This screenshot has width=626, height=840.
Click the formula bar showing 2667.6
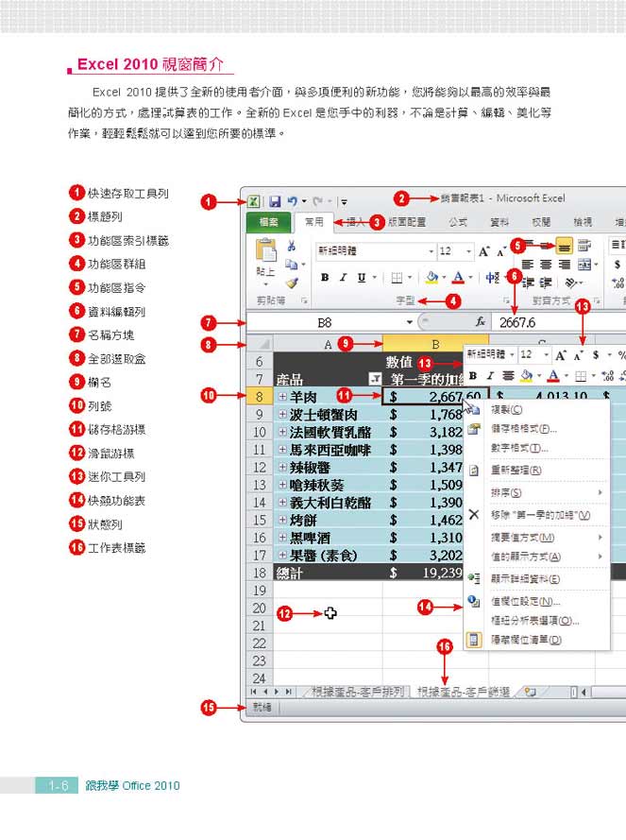pos(558,322)
